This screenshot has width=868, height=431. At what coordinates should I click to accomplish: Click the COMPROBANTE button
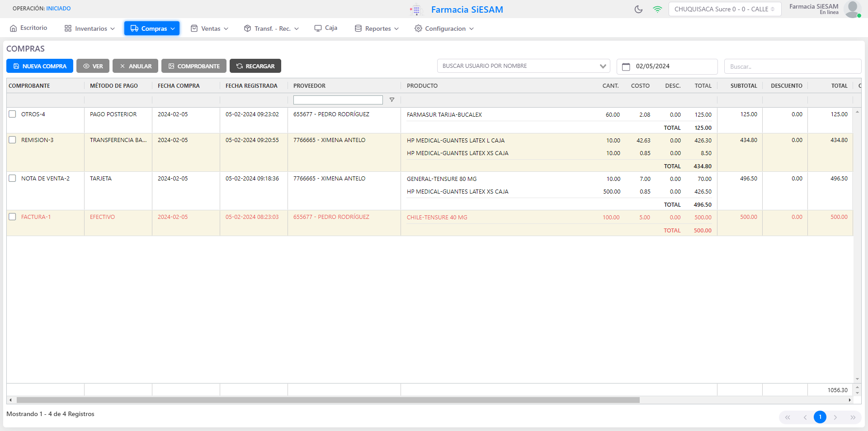coord(194,66)
